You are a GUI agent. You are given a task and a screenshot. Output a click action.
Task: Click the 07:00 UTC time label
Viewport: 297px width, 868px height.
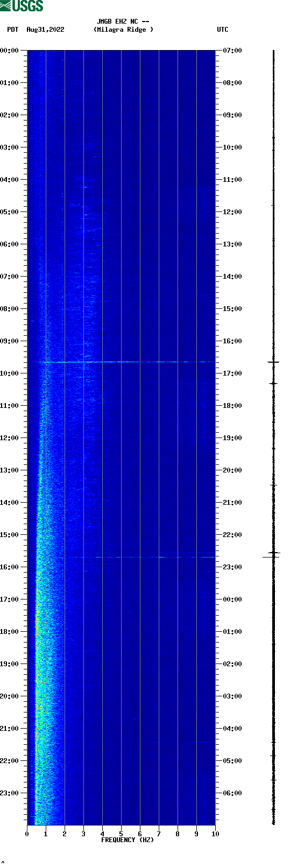(x=232, y=51)
